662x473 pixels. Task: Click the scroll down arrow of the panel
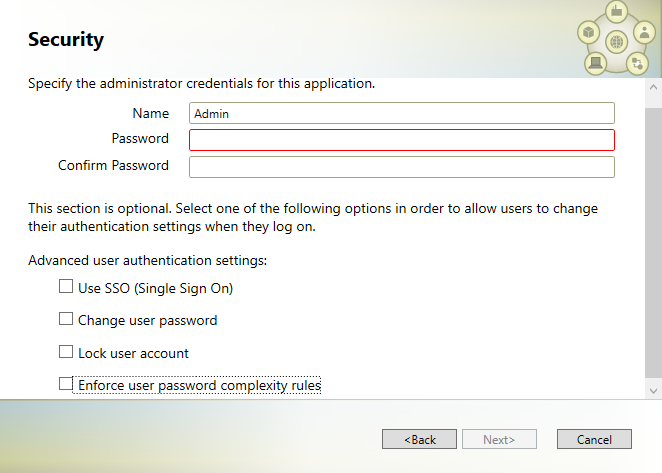coord(653,391)
